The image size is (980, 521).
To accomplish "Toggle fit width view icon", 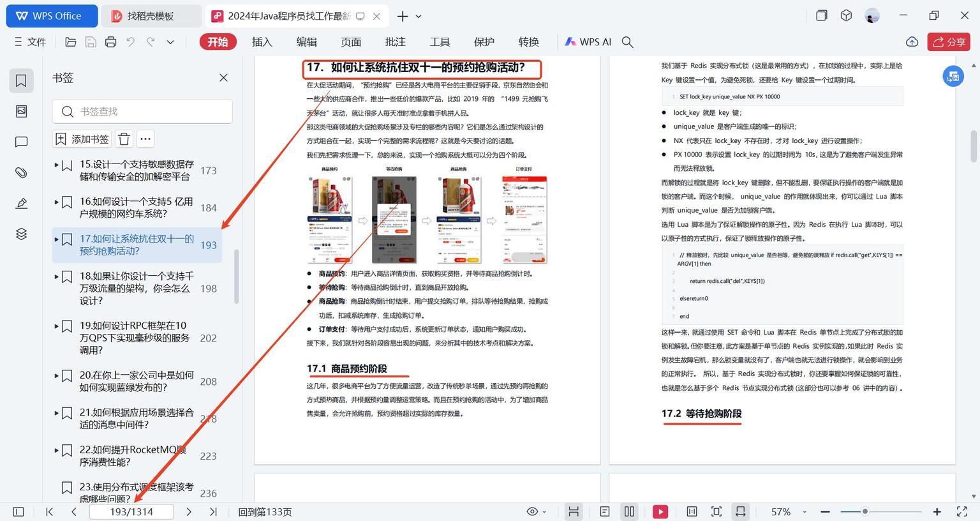I will (x=740, y=511).
